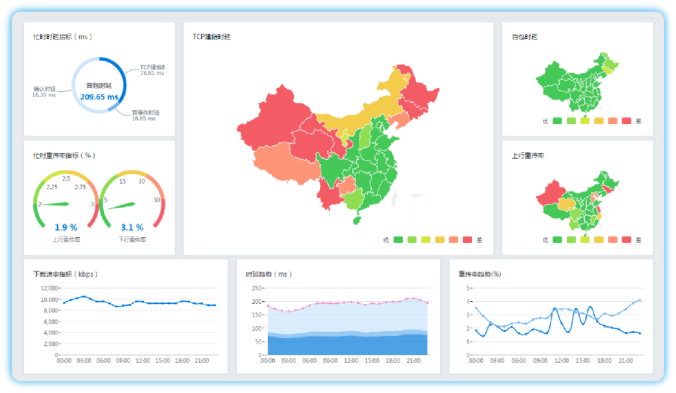Click red swatch in 上行重传率 map legend
This screenshot has height=393, width=676.
(626, 240)
